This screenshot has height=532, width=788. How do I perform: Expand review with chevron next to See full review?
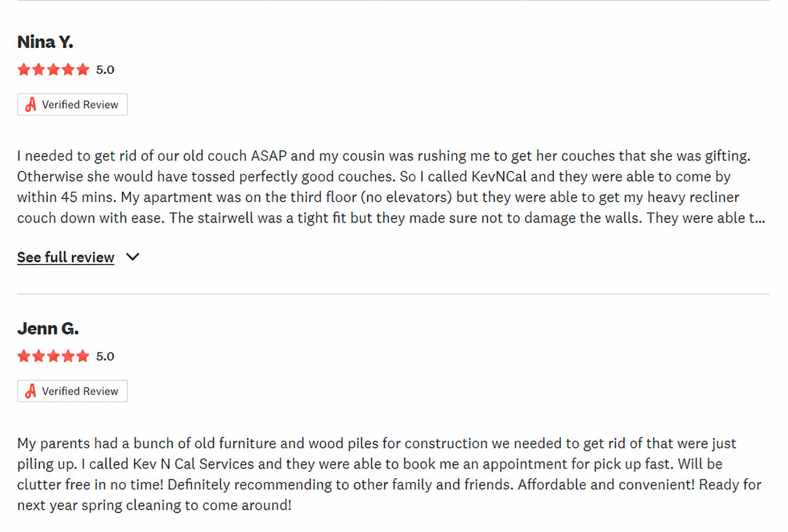point(133,257)
